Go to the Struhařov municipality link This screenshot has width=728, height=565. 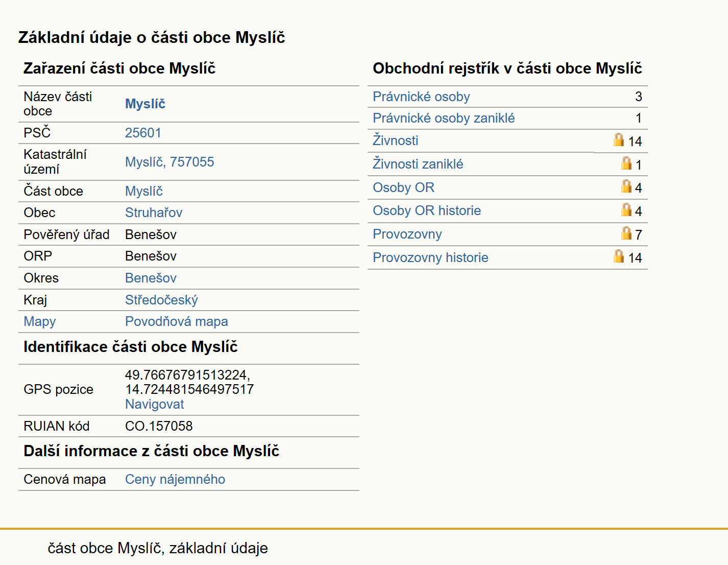click(x=154, y=213)
